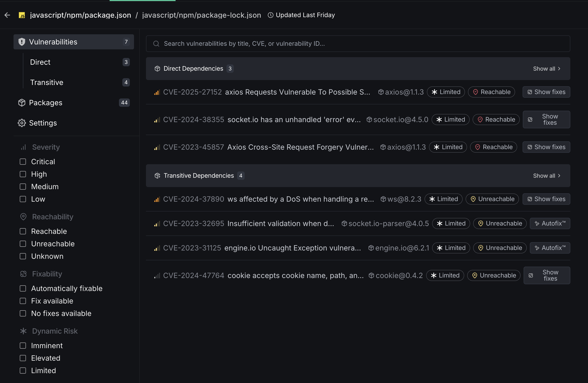
Task: Click the JS file icon in breadcrumb
Action: (x=22, y=15)
